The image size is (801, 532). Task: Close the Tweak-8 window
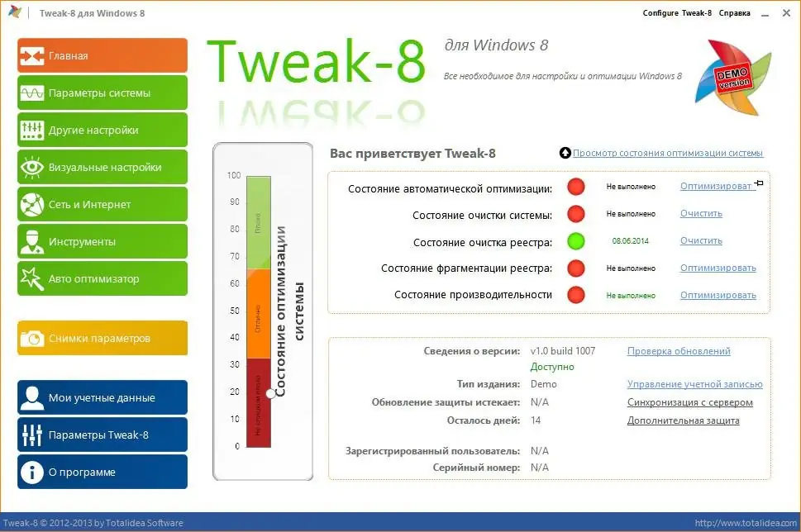(787, 13)
